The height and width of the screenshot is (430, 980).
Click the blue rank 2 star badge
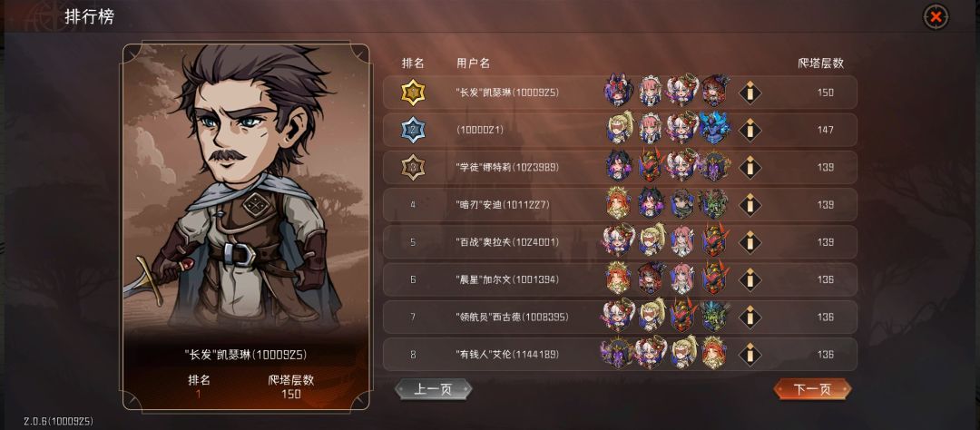pos(413,130)
